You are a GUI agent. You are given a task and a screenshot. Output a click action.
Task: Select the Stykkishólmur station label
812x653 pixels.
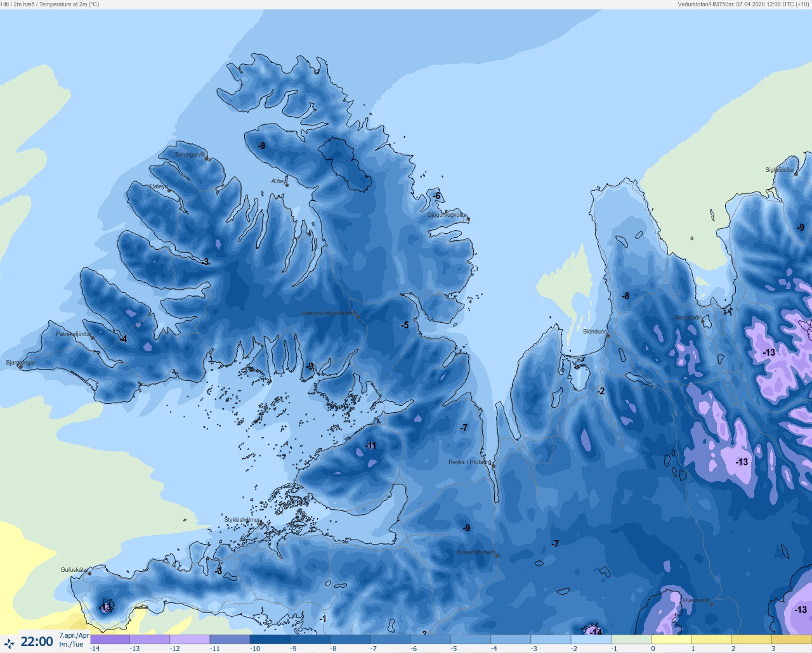click(x=242, y=520)
